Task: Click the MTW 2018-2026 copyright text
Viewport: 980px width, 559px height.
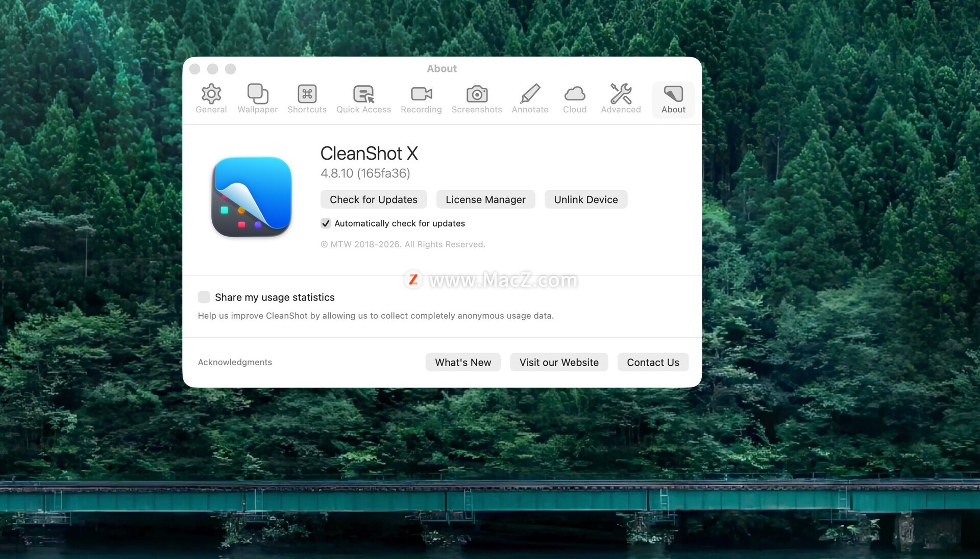Action: coord(403,244)
